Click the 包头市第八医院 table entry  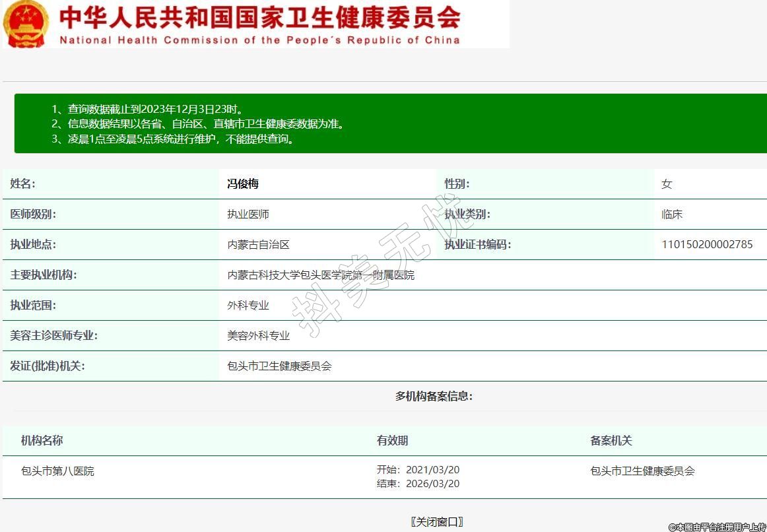coord(57,471)
